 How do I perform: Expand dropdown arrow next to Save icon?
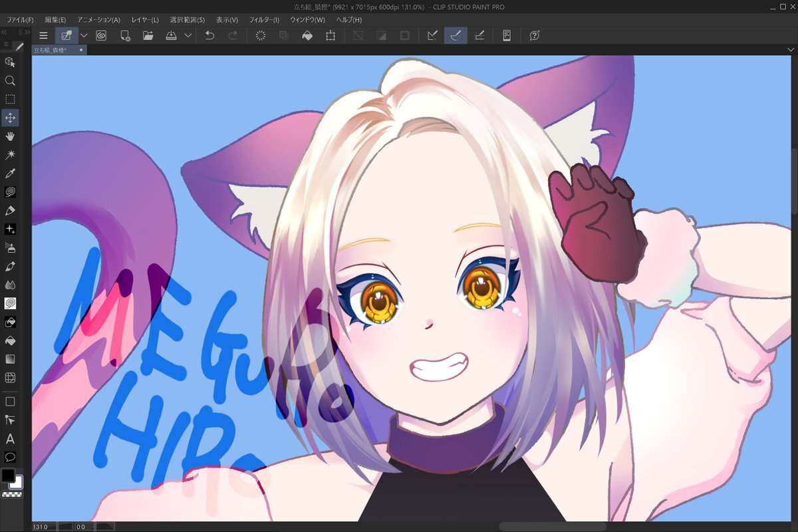point(188,36)
